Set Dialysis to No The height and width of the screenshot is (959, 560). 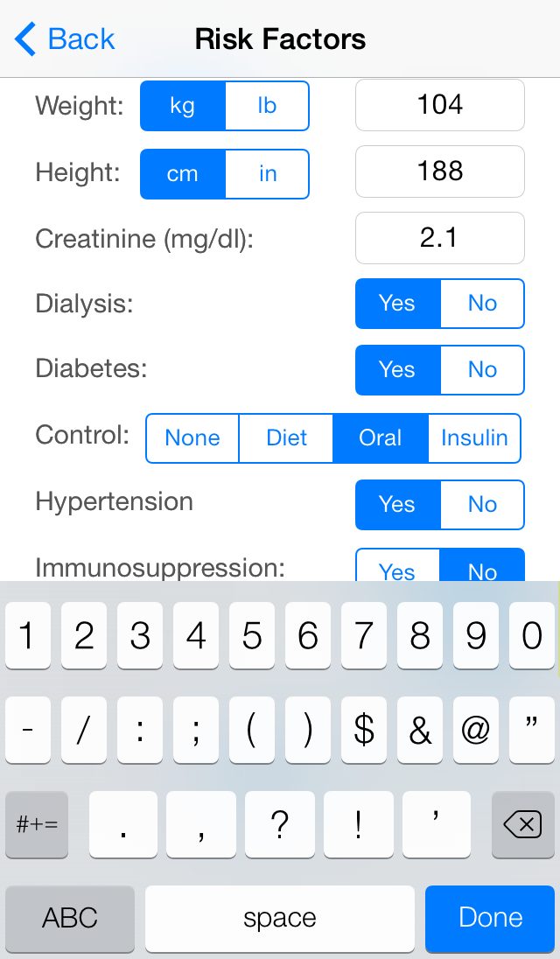click(x=482, y=304)
